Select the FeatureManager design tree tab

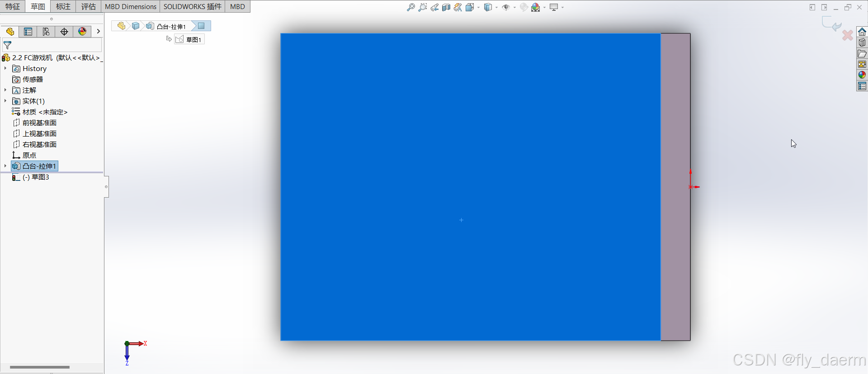pos(10,32)
